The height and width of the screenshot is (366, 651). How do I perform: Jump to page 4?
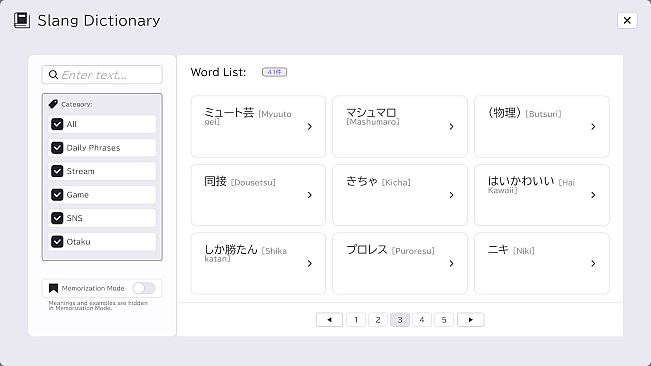[x=422, y=320]
